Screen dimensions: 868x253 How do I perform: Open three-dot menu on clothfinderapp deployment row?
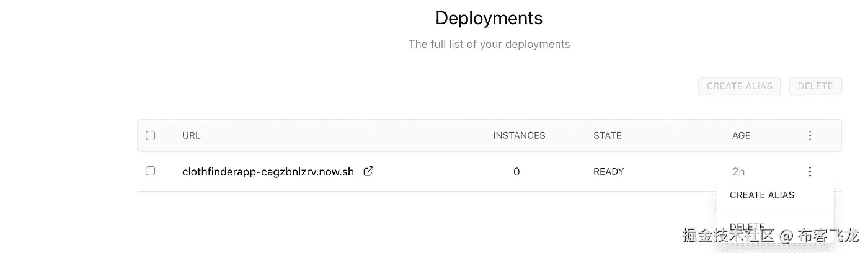click(810, 172)
